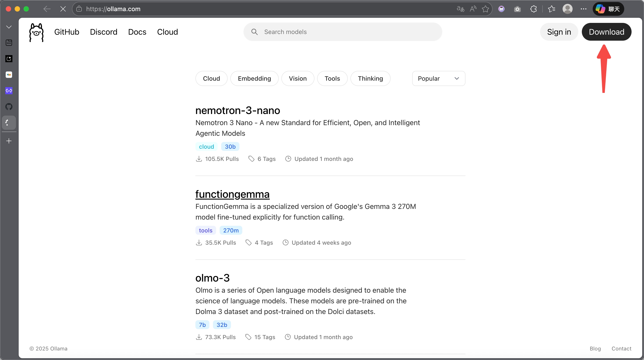644x360 pixels.
Task: Click the 32b size tag under olmo-3
Action: coord(222,325)
